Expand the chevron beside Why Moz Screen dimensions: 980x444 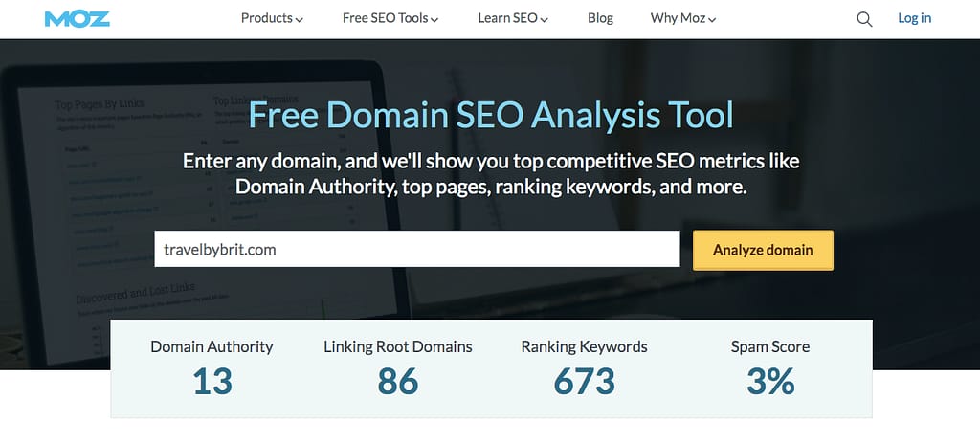(712, 19)
